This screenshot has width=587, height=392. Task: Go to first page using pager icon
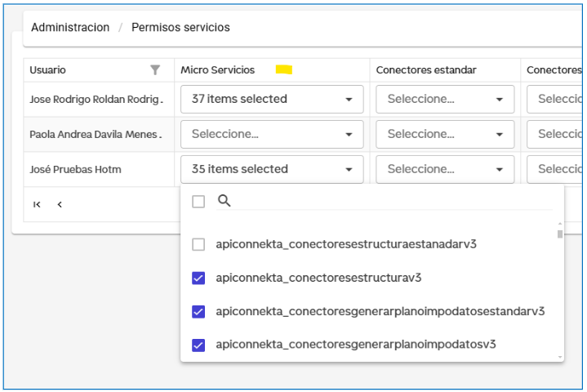[37, 205]
